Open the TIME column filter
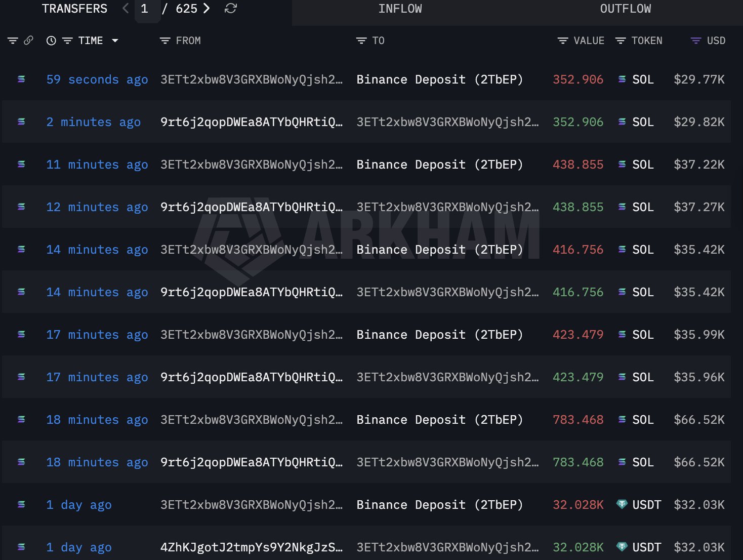Screen dimensions: 743x560 tap(67, 41)
